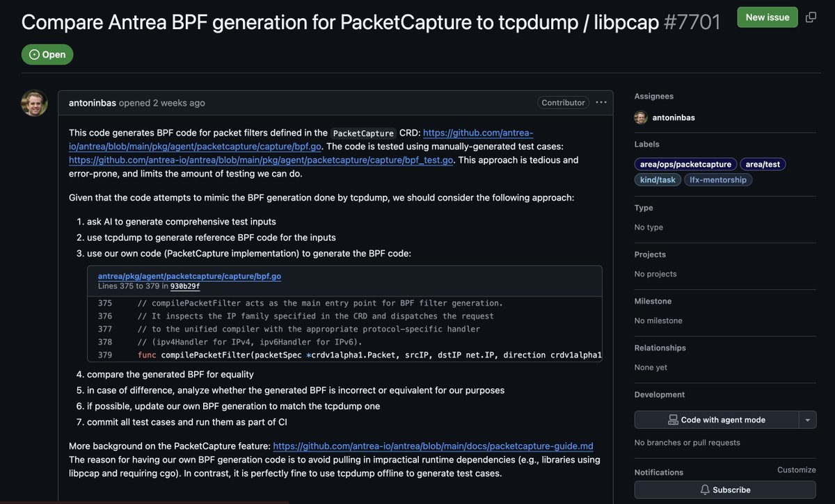
Task: Click the 'No milestone' text
Action: (x=658, y=320)
